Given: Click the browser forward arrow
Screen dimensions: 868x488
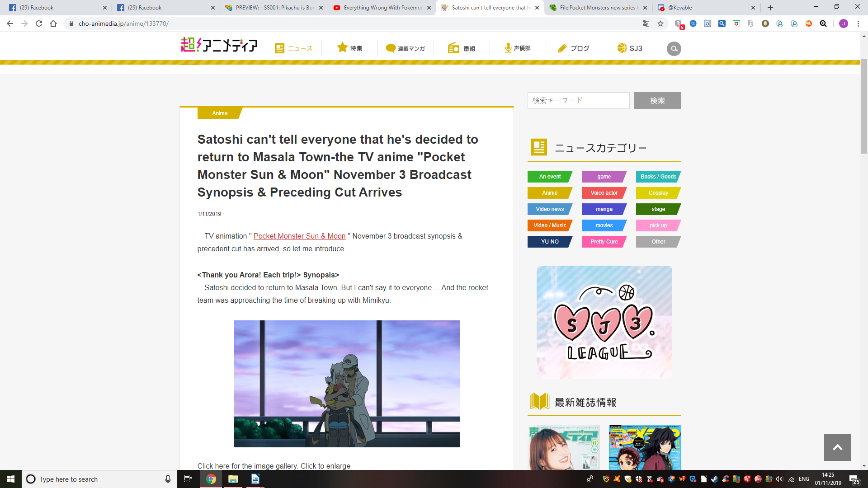Looking at the screenshot, I should pyautogui.click(x=24, y=23).
